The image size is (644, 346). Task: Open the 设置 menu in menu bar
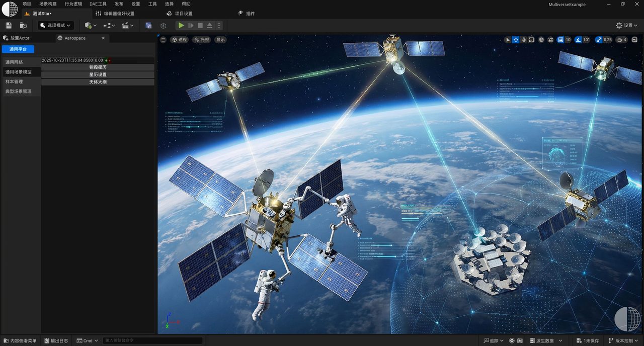tap(136, 4)
